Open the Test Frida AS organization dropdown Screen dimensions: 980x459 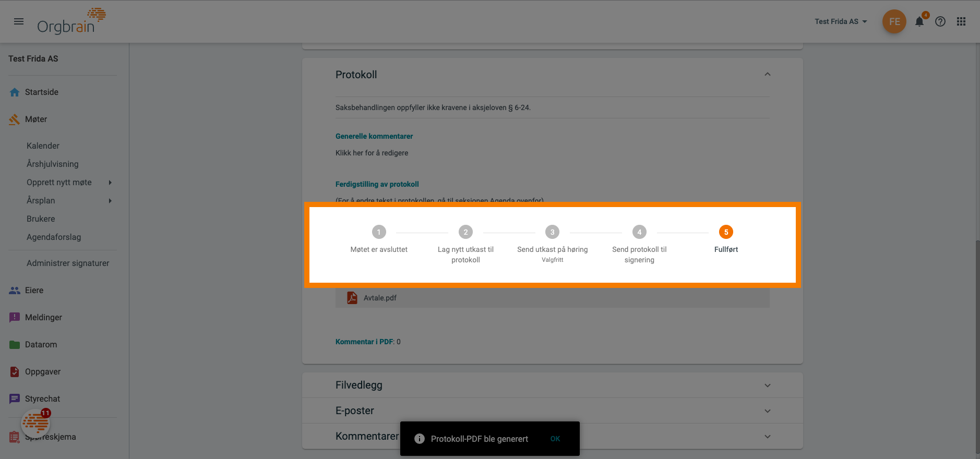(841, 21)
